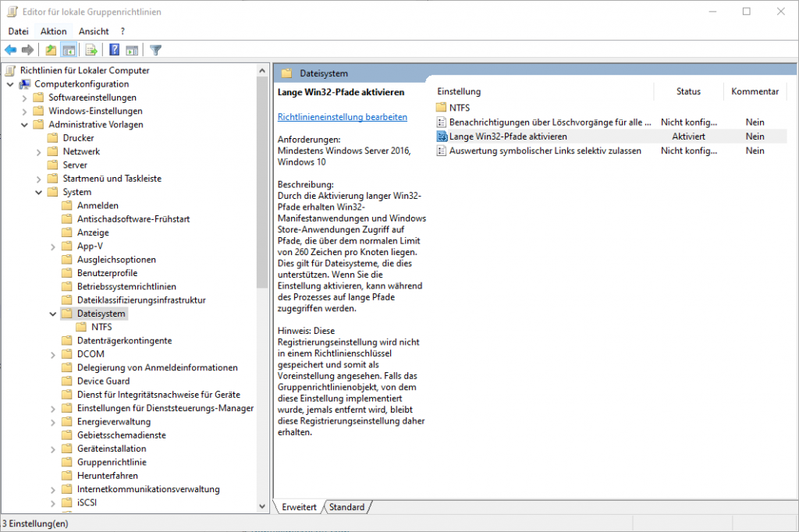Click the tree pane vertical scrollbar thumb

point(262,183)
